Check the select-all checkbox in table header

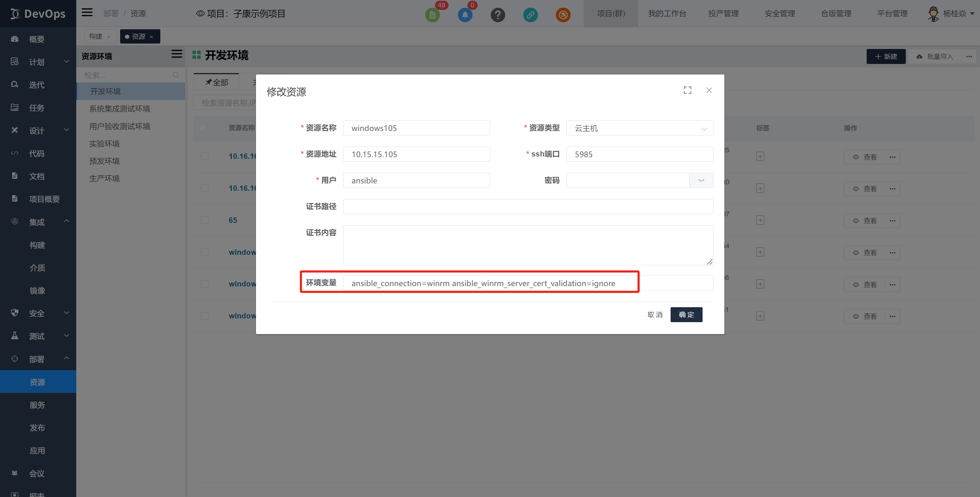(x=203, y=128)
